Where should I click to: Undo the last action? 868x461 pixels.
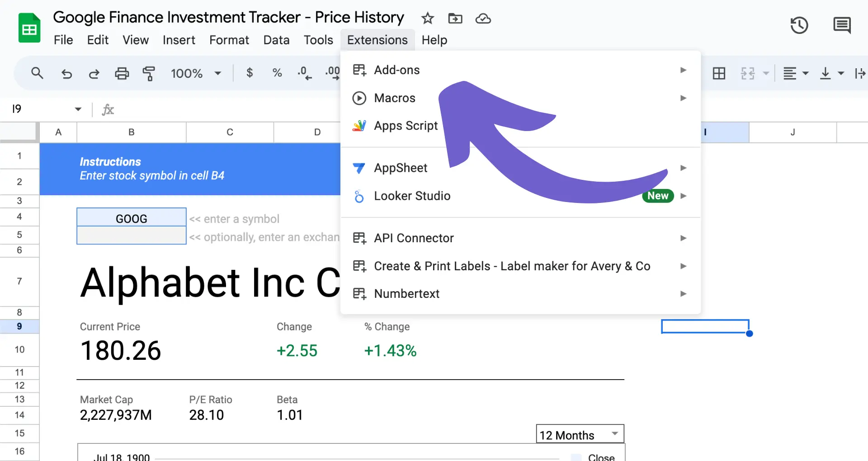pos(66,73)
